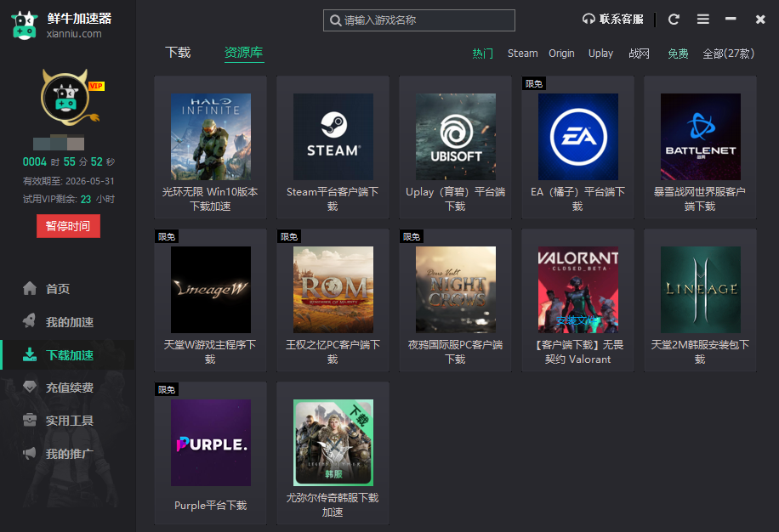Open the Lineage W cover thumbnail

click(211, 289)
